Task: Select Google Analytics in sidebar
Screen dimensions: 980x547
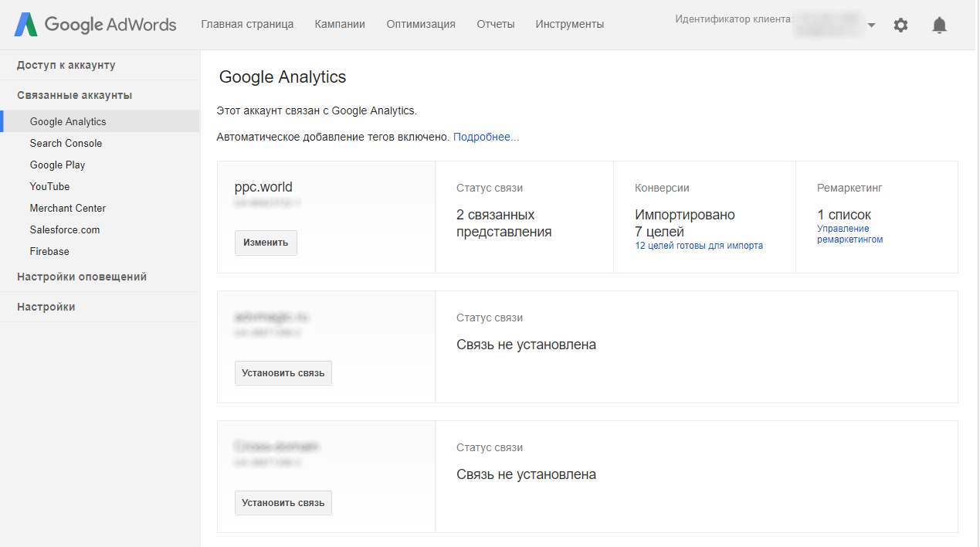Action: (100, 121)
